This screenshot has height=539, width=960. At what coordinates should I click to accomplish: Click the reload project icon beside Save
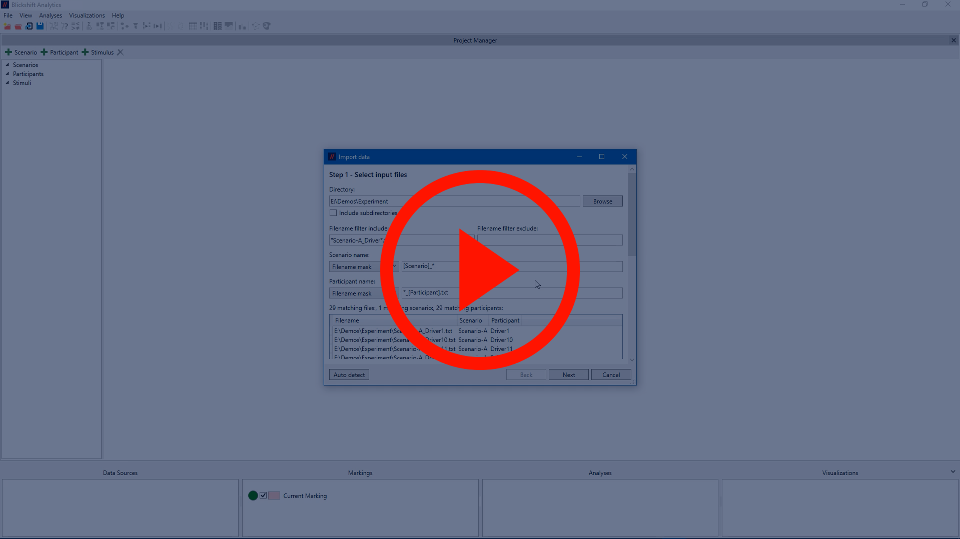(29, 26)
